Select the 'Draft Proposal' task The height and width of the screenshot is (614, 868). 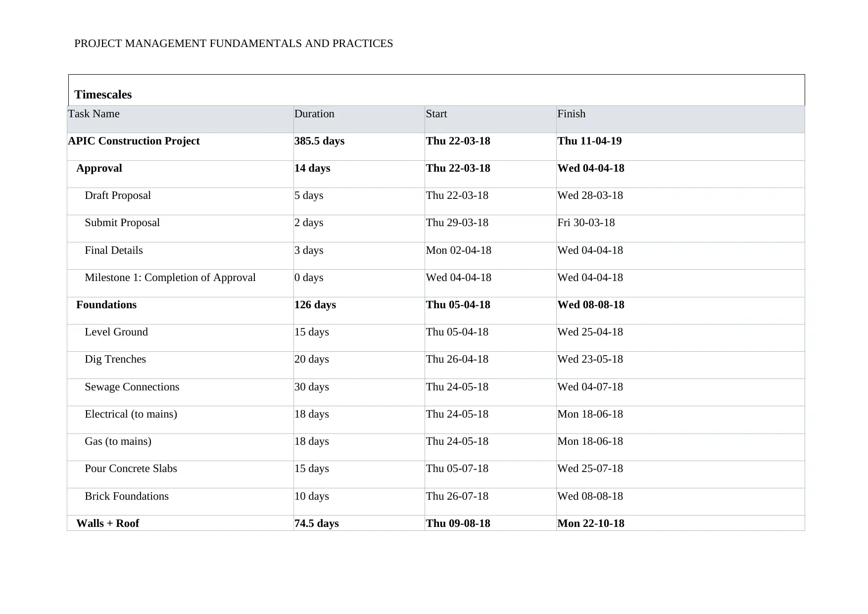point(118,195)
